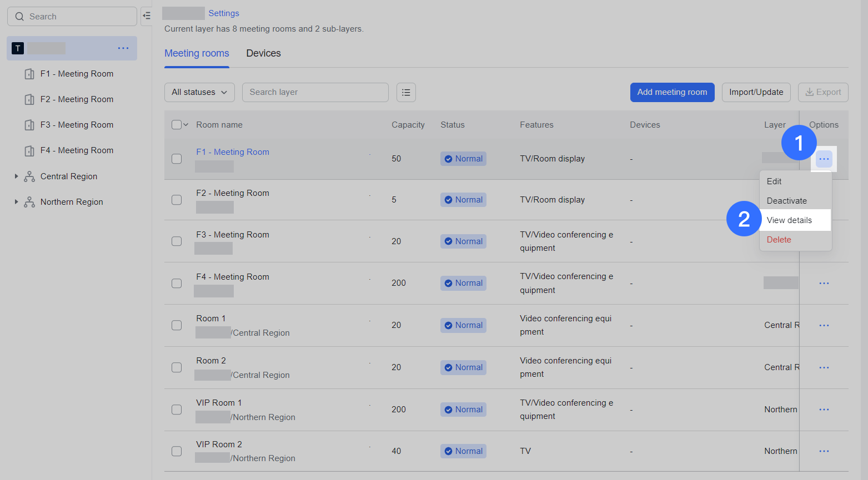Viewport: 868px width, 480px height.
Task: Open options menu for F4 - Meeting Room row
Action: pos(824,283)
